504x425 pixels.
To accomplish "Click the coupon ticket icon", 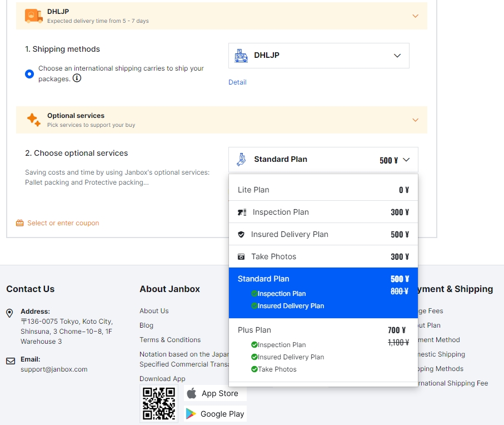I will coord(20,223).
